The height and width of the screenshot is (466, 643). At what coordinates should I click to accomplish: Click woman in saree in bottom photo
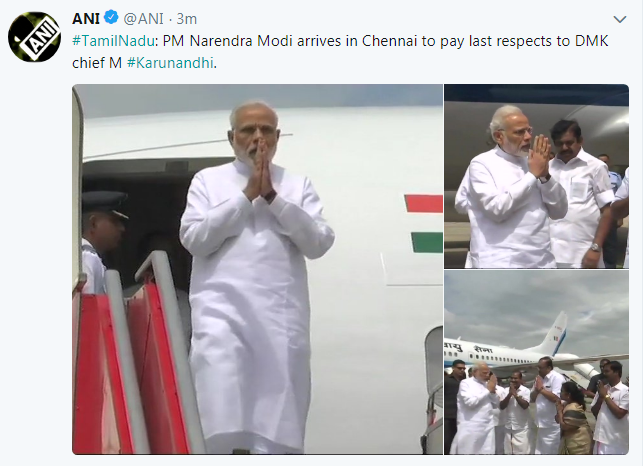[576, 418]
